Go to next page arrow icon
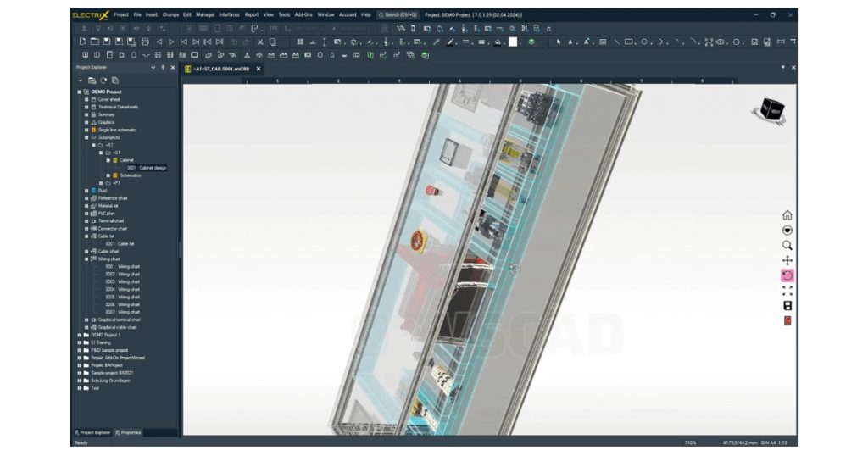This screenshot has height=456, width=868. pos(171,42)
